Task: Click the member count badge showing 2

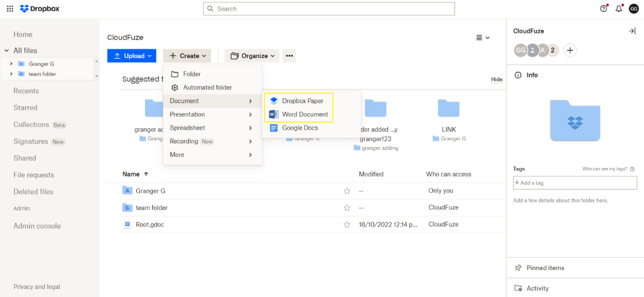Action: pyautogui.click(x=553, y=50)
